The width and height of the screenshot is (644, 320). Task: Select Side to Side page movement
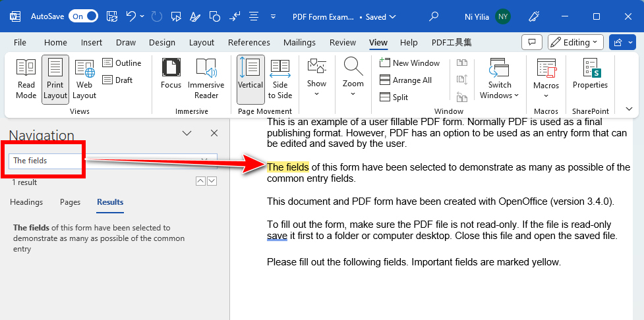(x=280, y=78)
